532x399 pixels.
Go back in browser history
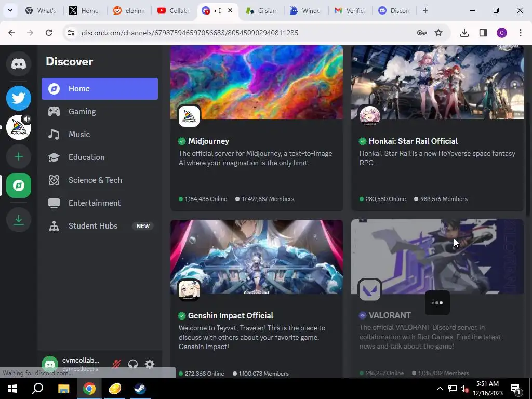pyautogui.click(x=11, y=33)
